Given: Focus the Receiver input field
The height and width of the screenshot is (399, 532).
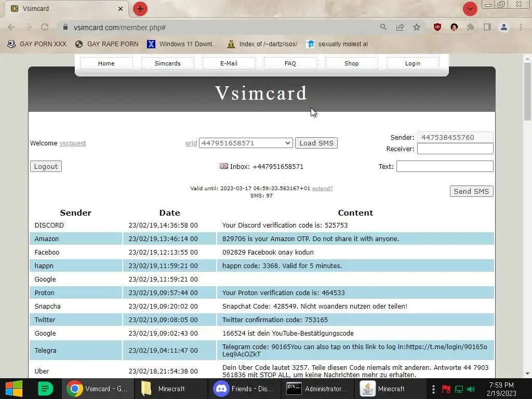Looking at the screenshot, I should pyautogui.click(x=455, y=149).
